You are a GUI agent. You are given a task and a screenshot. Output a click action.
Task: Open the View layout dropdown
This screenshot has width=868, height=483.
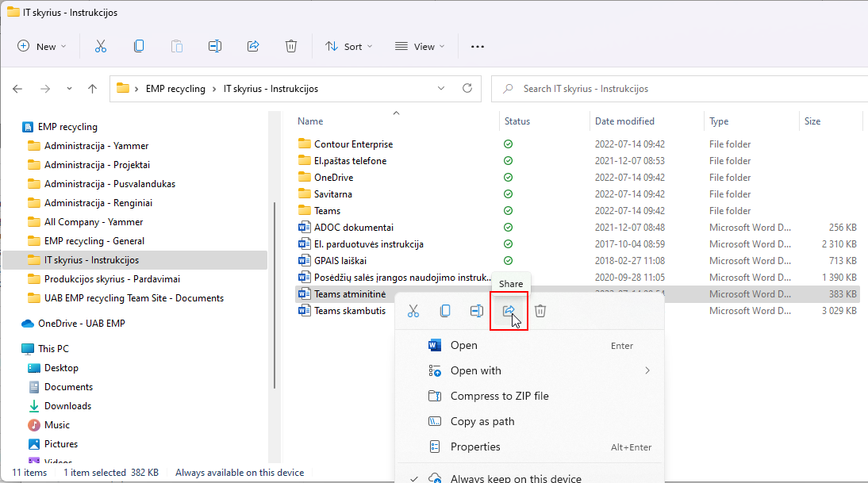(420, 47)
